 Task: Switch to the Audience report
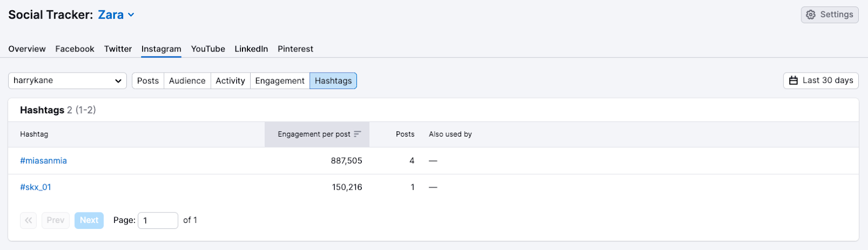pyautogui.click(x=187, y=81)
